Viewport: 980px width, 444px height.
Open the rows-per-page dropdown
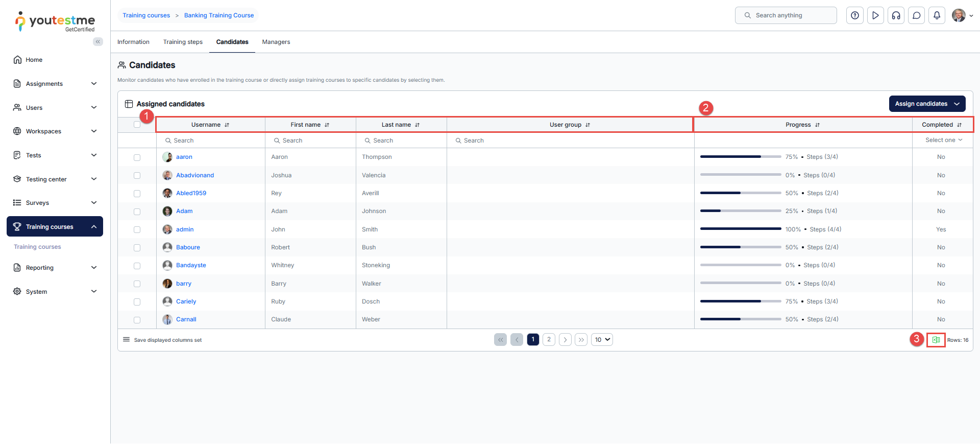coord(602,340)
